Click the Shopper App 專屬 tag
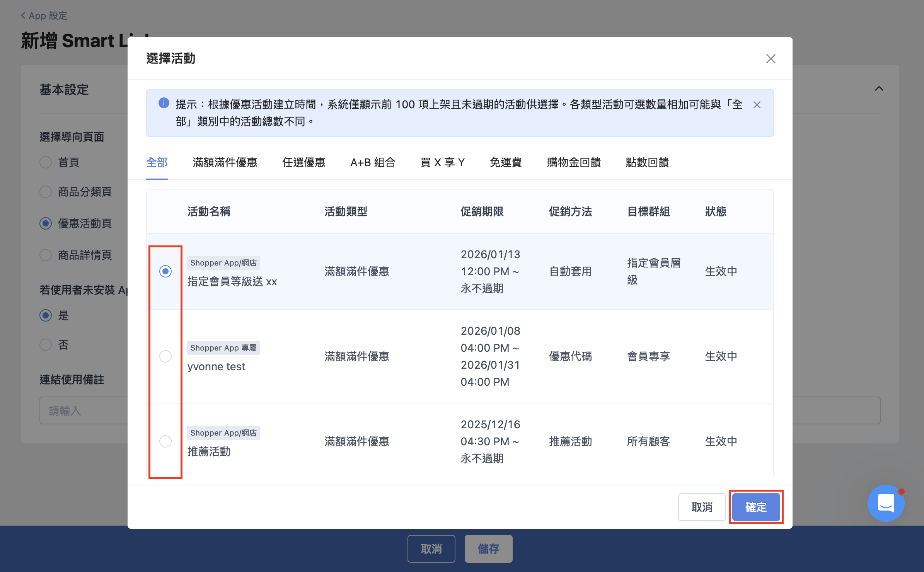 [x=223, y=348]
